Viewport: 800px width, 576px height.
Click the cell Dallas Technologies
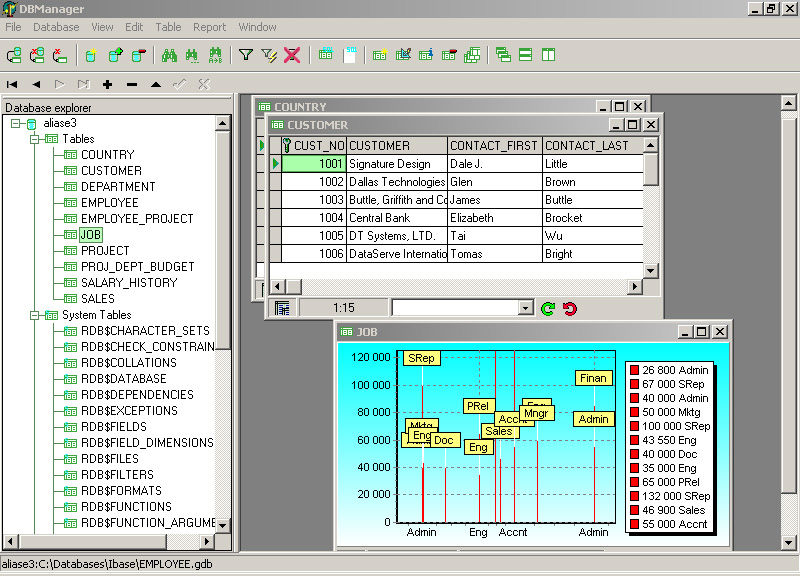pos(397,182)
